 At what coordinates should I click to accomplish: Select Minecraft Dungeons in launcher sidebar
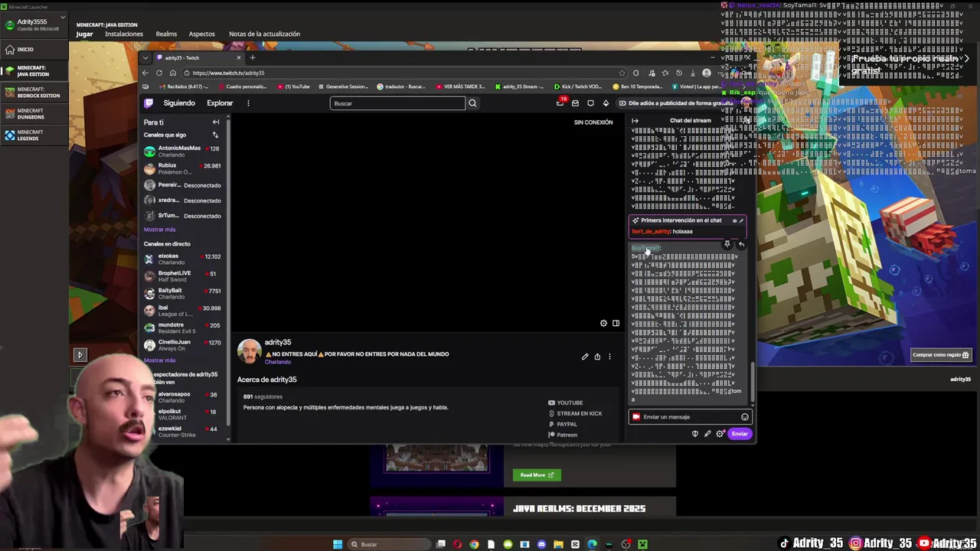pyautogui.click(x=34, y=114)
